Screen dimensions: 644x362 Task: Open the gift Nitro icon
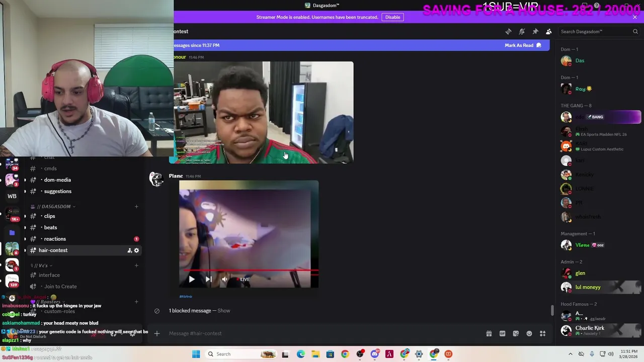[489, 333]
